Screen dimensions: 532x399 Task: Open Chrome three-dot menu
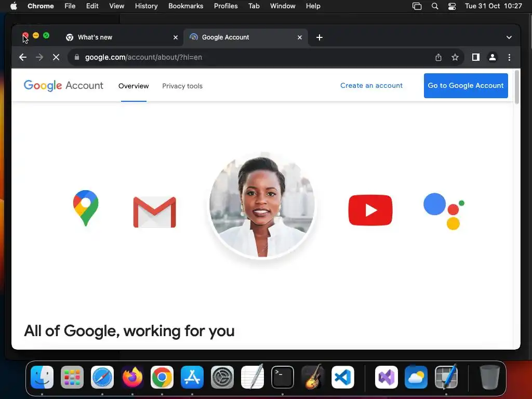pos(509,57)
